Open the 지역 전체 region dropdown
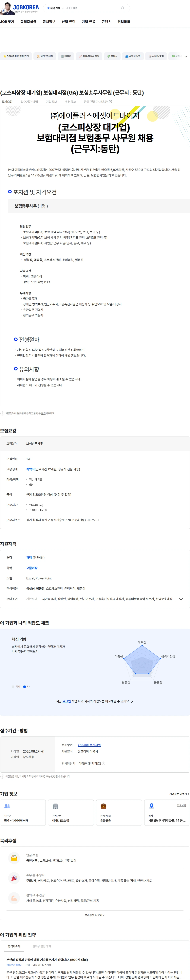The width and height of the screenshot is (190, 980). pos(55,8)
